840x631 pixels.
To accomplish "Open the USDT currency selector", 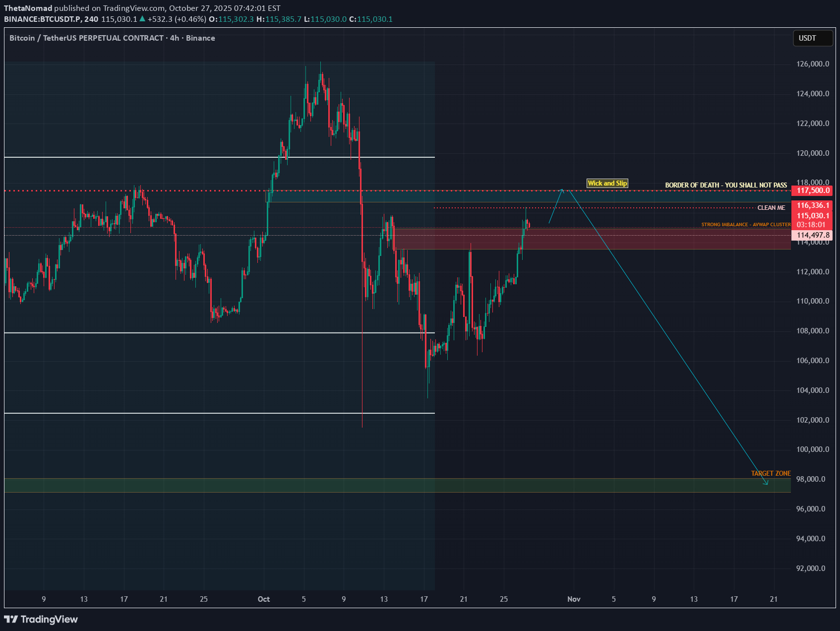I will pyautogui.click(x=812, y=38).
